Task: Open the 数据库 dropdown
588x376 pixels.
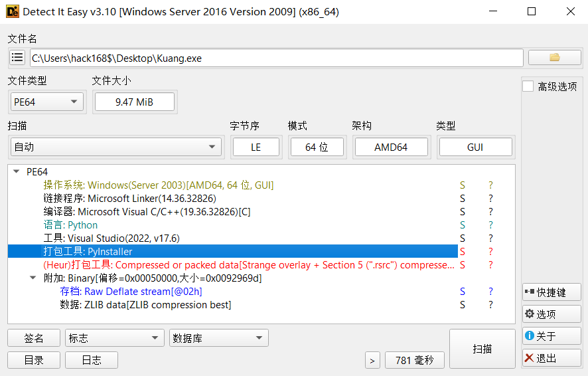Action: [x=218, y=338]
